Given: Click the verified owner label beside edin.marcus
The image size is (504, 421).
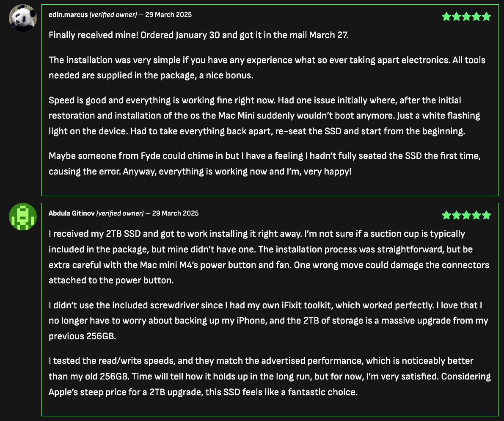Looking at the screenshot, I should pos(113,15).
